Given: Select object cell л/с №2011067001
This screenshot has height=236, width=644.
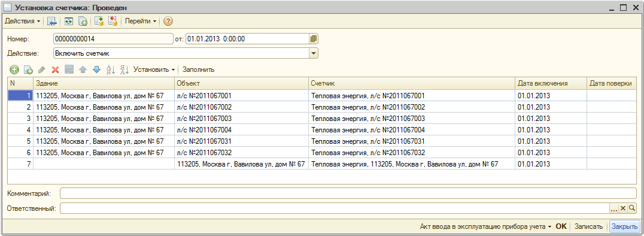Looking at the screenshot, I should (242, 95).
